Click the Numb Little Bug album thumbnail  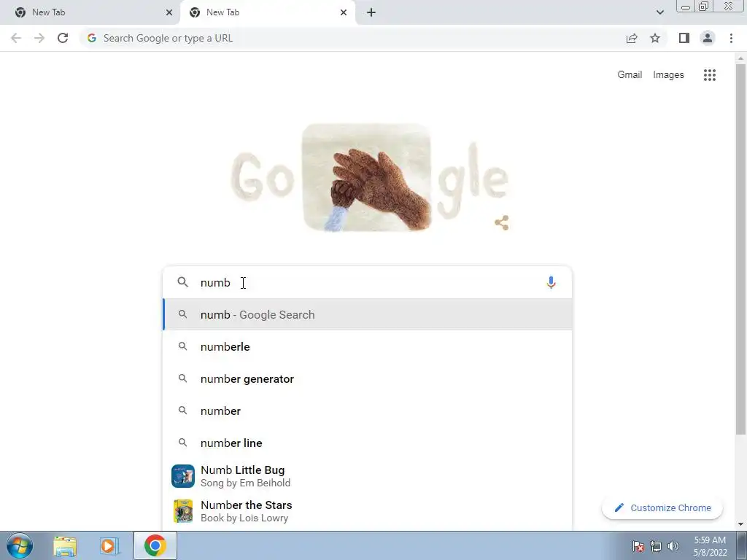pyautogui.click(x=183, y=476)
